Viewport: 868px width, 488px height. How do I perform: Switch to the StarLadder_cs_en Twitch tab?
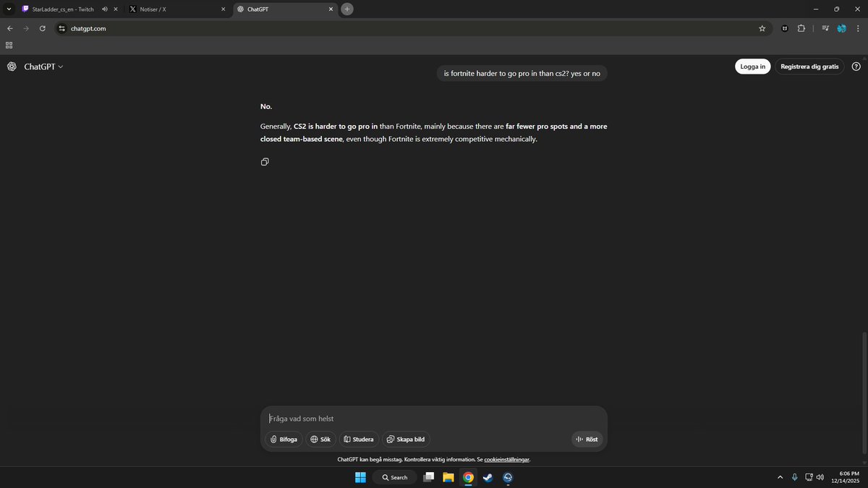coord(63,9)
